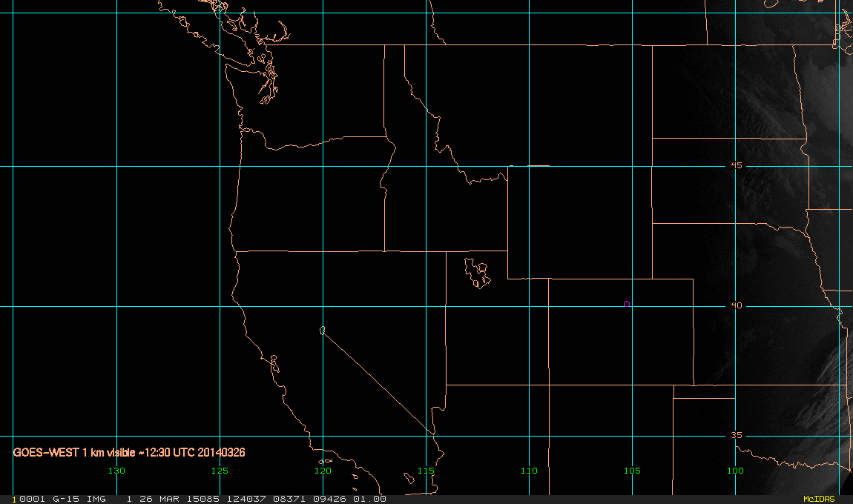Click the longitude label 130
The height and width of the screenshot is (504, 853).
click(116, 471)
